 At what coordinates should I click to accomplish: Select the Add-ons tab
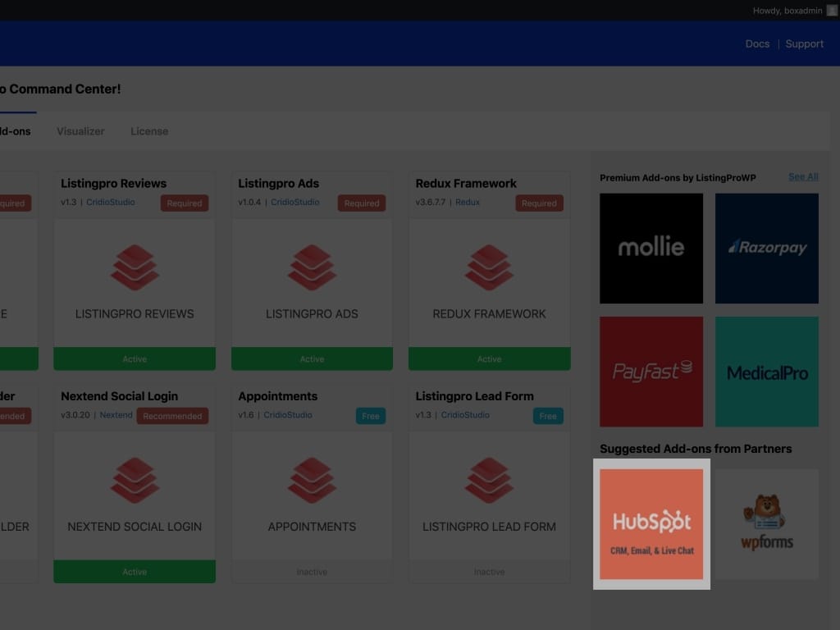coord(15,131)
